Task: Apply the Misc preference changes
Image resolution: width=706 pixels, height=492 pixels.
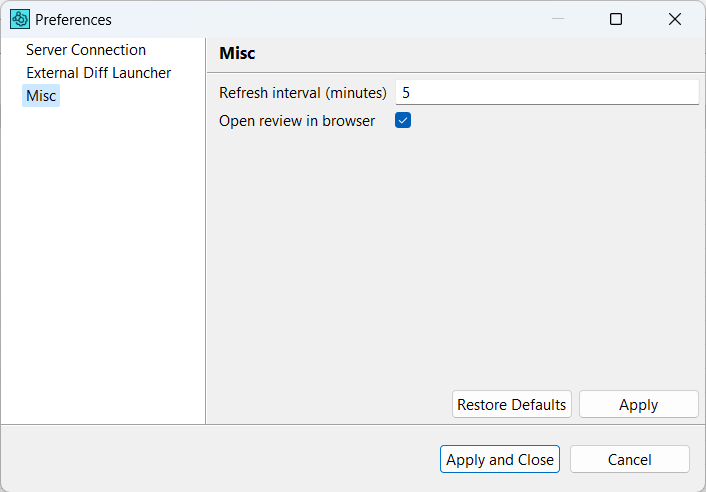Action: (638, 405)
